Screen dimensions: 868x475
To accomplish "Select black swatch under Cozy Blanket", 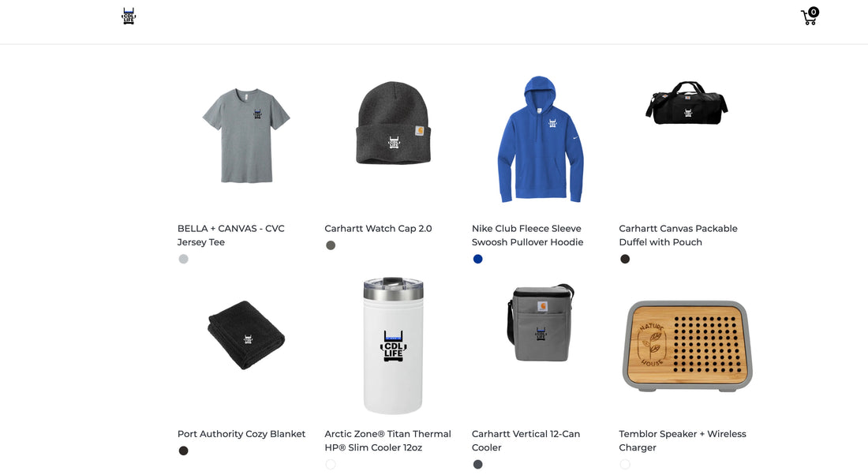I will click(183, 451).
